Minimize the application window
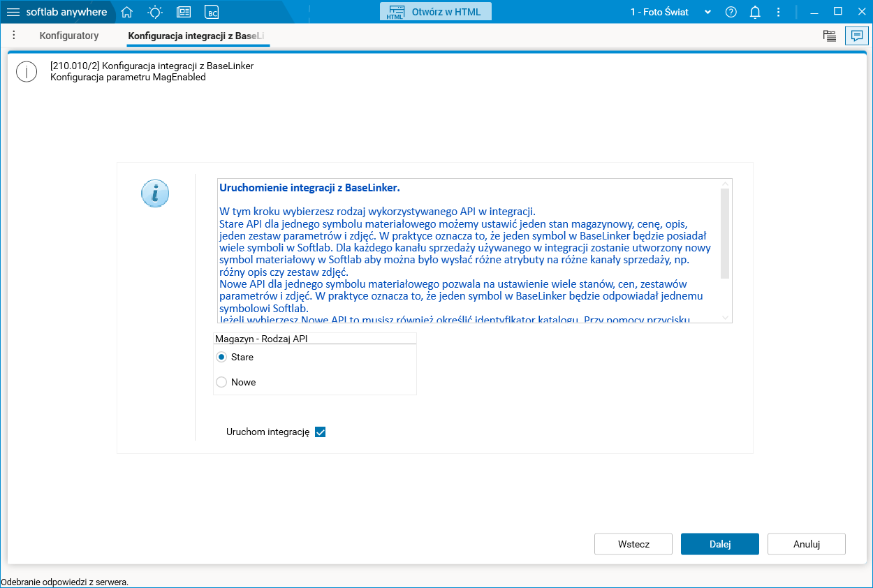The width and height of the screenshot is (873, 588). [x=814, y=11]
